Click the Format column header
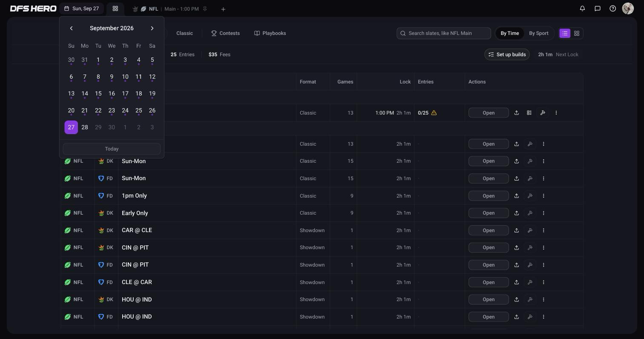The height and width of the screenshot is (339, 644). tap(308, 82)
